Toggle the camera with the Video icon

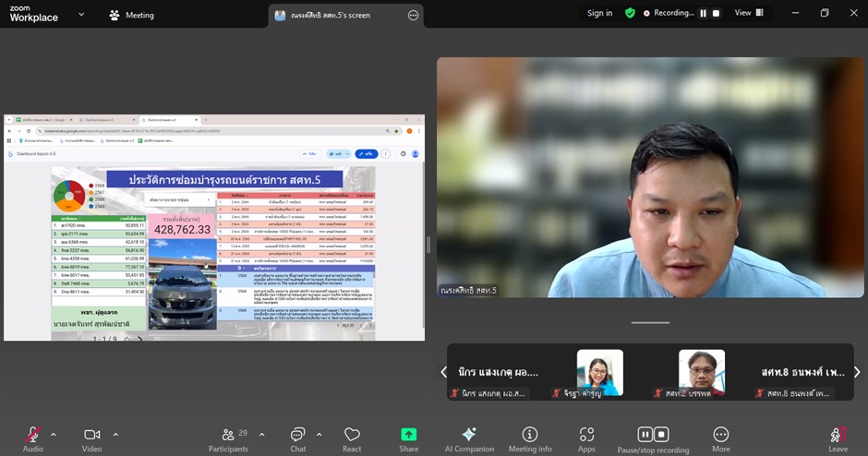point(91,435)
